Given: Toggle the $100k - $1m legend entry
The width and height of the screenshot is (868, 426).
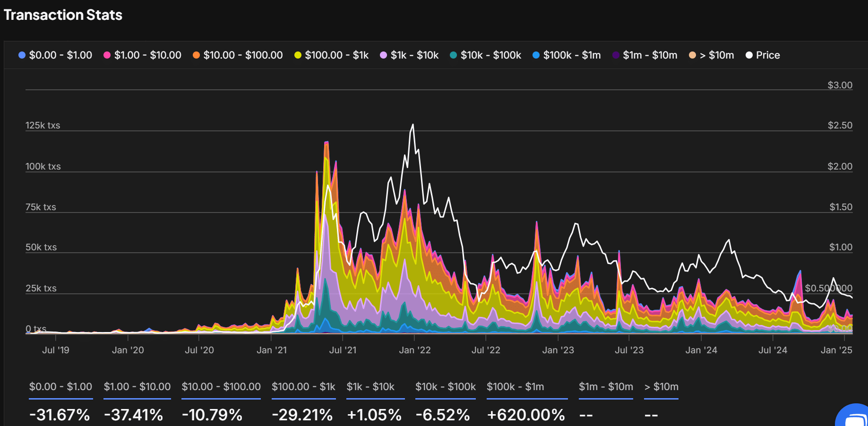Looking at the screenshot, I should (567, 55).
